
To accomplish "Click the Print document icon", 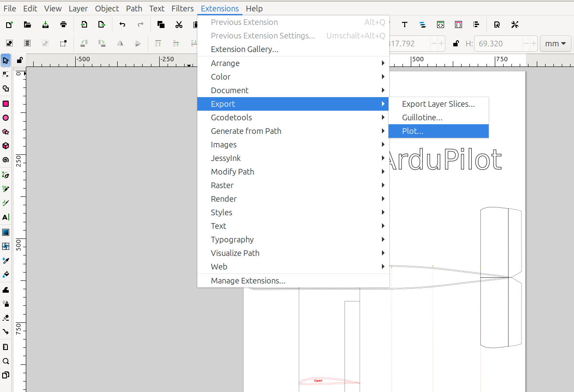I will 63,24.
